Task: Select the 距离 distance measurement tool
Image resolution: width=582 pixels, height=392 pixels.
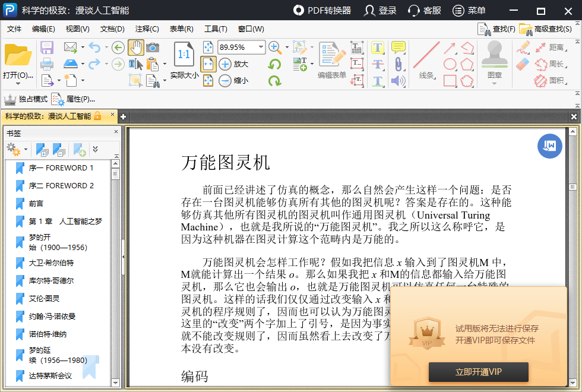Action: [545, 49]
